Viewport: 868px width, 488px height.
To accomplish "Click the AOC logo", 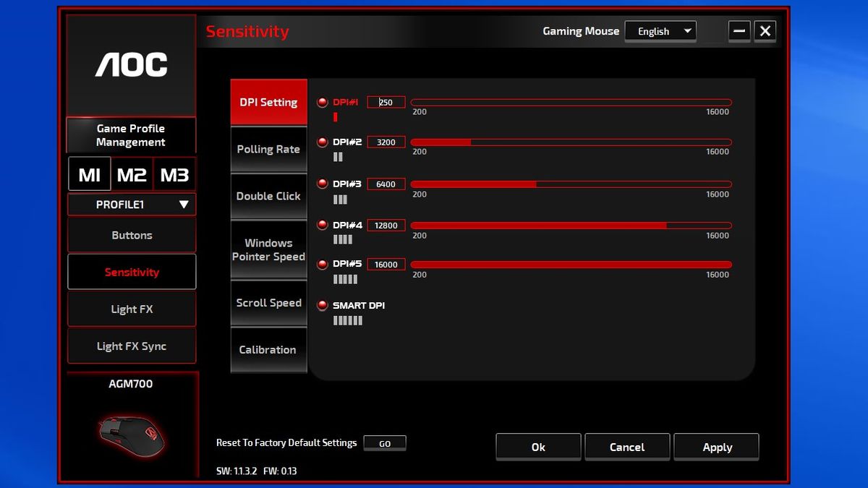I will pyautogui.click(x=131, y=65).
